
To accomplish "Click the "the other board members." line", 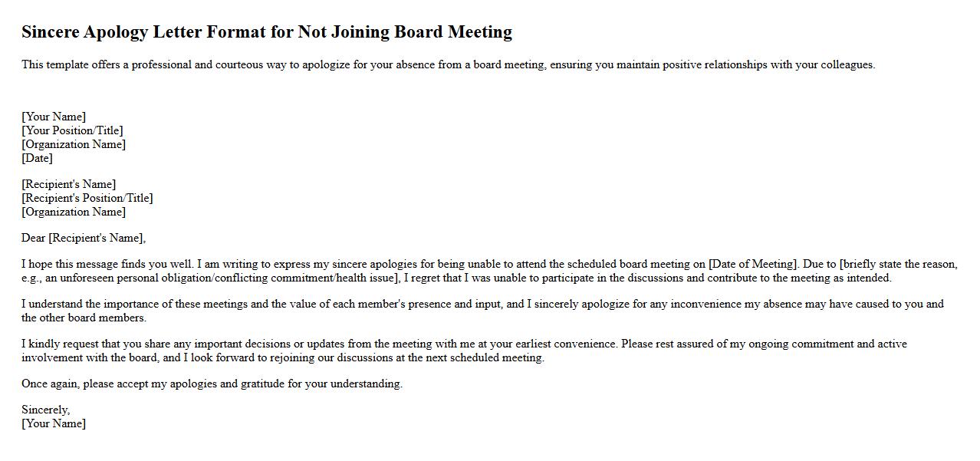I will point(84,318).
